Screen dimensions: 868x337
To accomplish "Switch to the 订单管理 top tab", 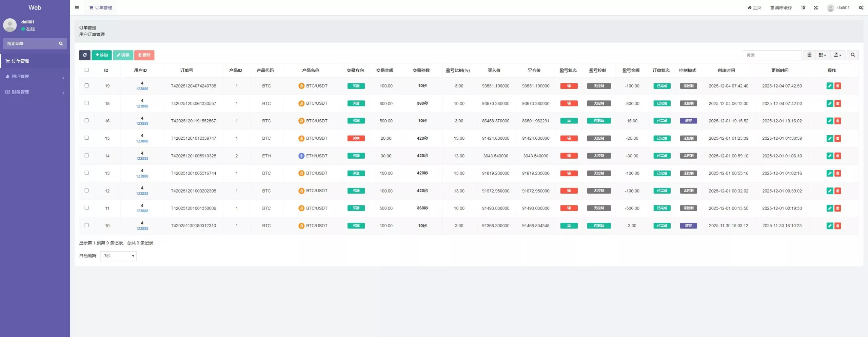I will [x=101, y=7].
